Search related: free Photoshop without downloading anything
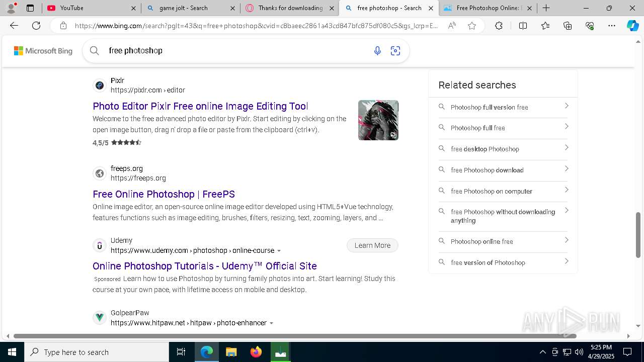The image size is (644, 362). [x=503, y=216]
